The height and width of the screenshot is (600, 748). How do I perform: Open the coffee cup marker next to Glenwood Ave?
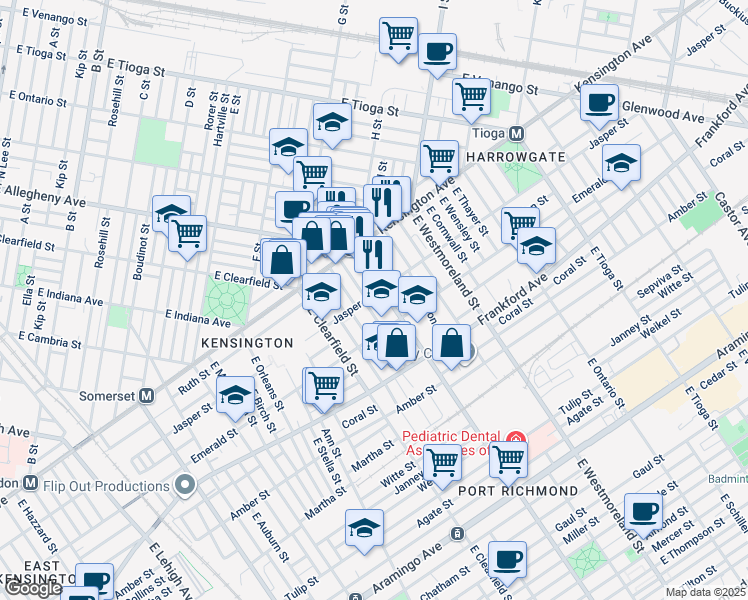pos(600,103)
